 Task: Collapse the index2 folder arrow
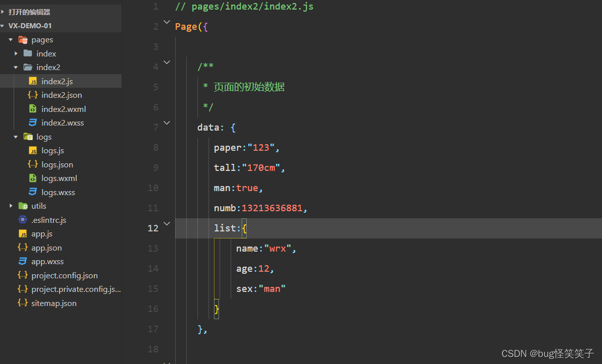coord(16,67)
